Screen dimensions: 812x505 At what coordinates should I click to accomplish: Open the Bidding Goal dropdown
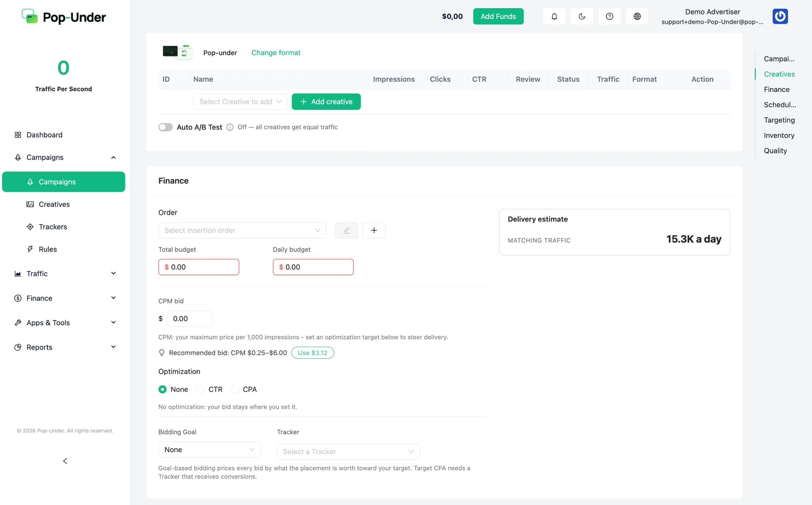point(209,449)
